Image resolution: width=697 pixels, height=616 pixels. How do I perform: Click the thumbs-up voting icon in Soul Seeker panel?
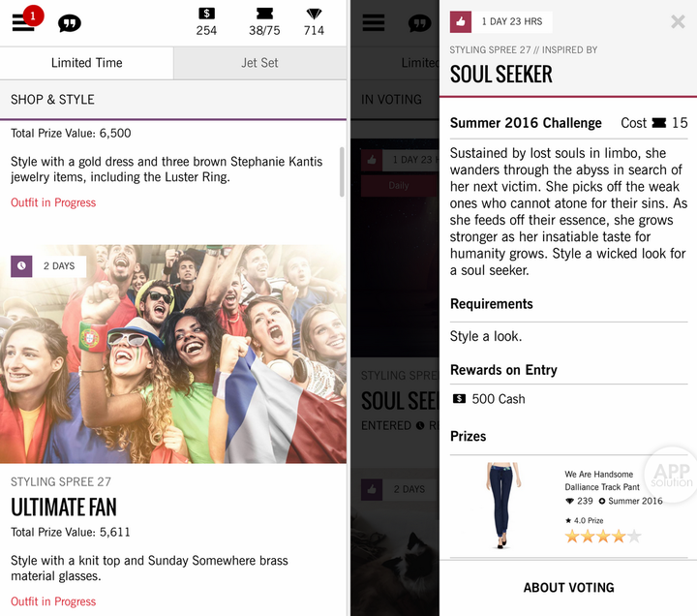point(461,21)
